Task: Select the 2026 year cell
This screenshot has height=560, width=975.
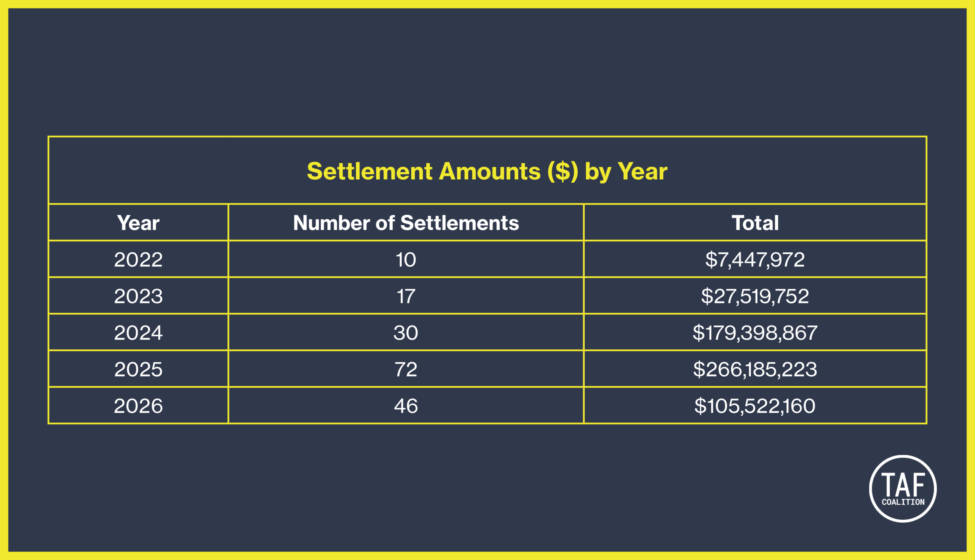Action: point(138,406)
